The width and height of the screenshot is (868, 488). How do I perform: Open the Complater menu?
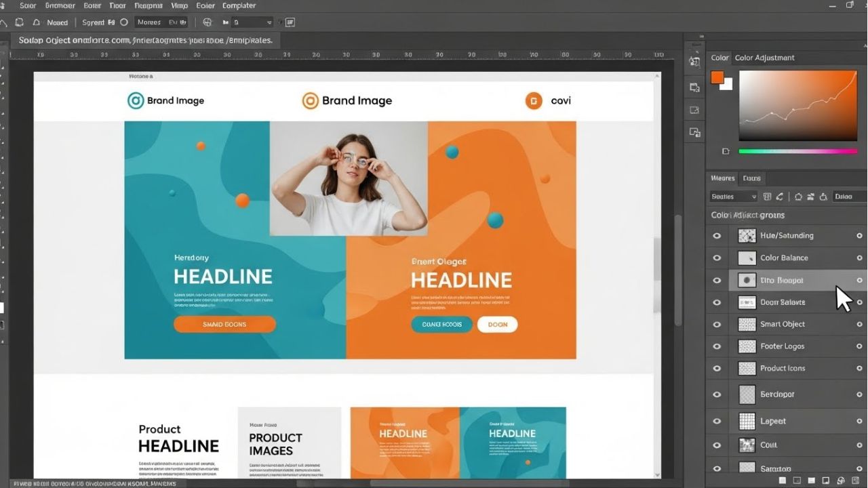pyautogui.click(x=239, y=5)
